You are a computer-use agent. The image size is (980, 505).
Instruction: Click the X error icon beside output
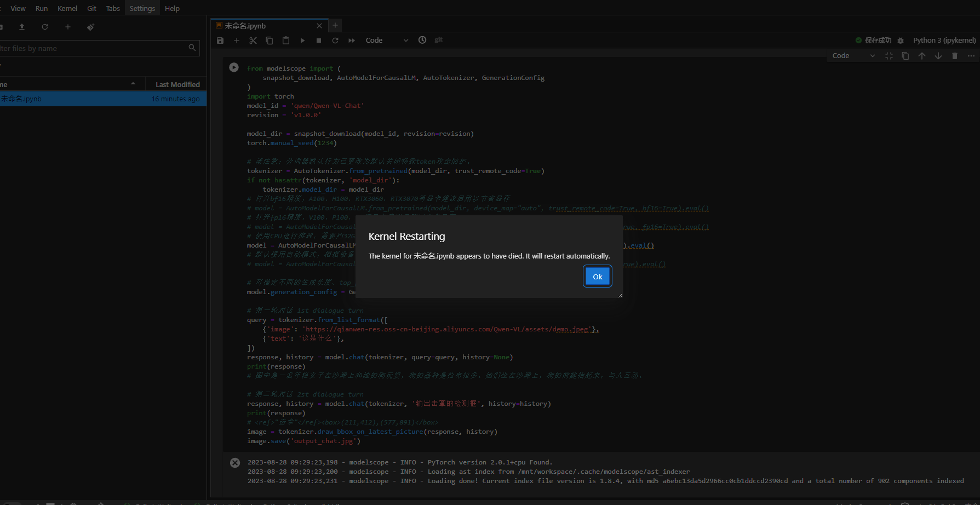pyautogui.click(x=235, y=463)
